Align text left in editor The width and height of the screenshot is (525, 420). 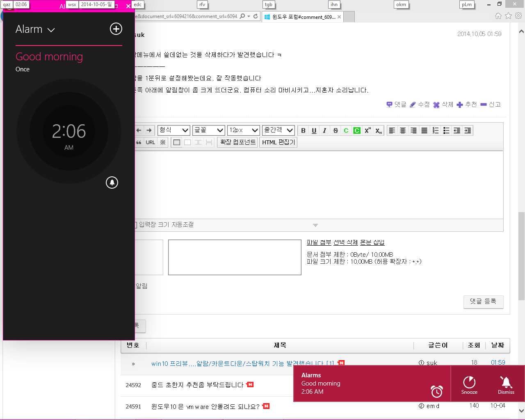point(392,130)
